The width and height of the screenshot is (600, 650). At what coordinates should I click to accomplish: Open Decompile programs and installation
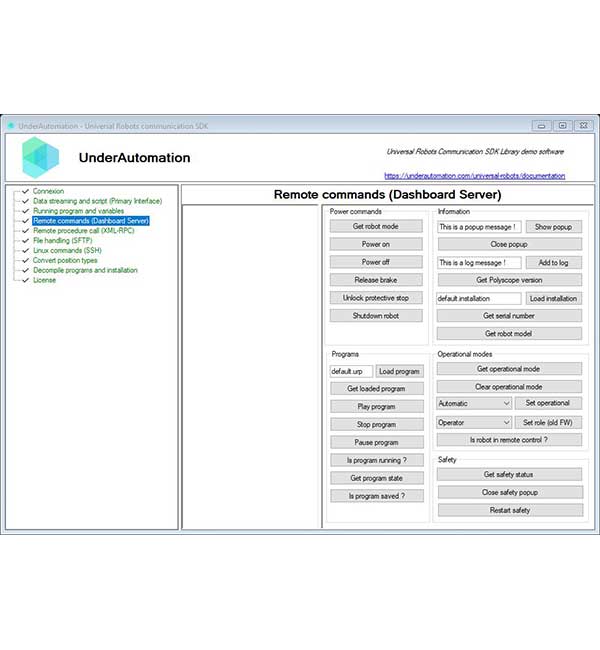tap(85, 270)
